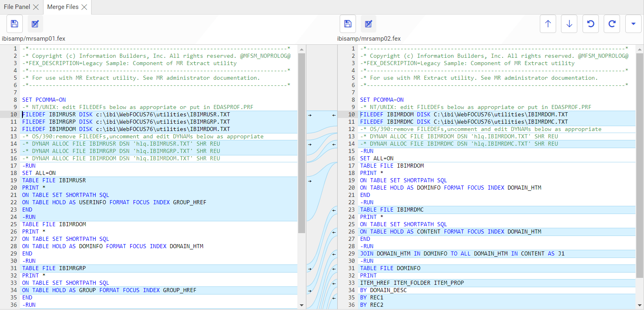Save the right file mrsamp02.fex
The image size is (644, 310).
[x=348, y=24]
